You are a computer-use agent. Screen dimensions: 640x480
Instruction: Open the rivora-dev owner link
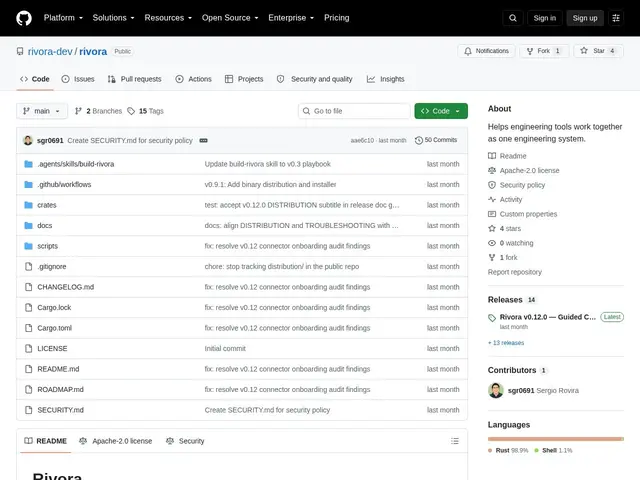tap(50, 51)
